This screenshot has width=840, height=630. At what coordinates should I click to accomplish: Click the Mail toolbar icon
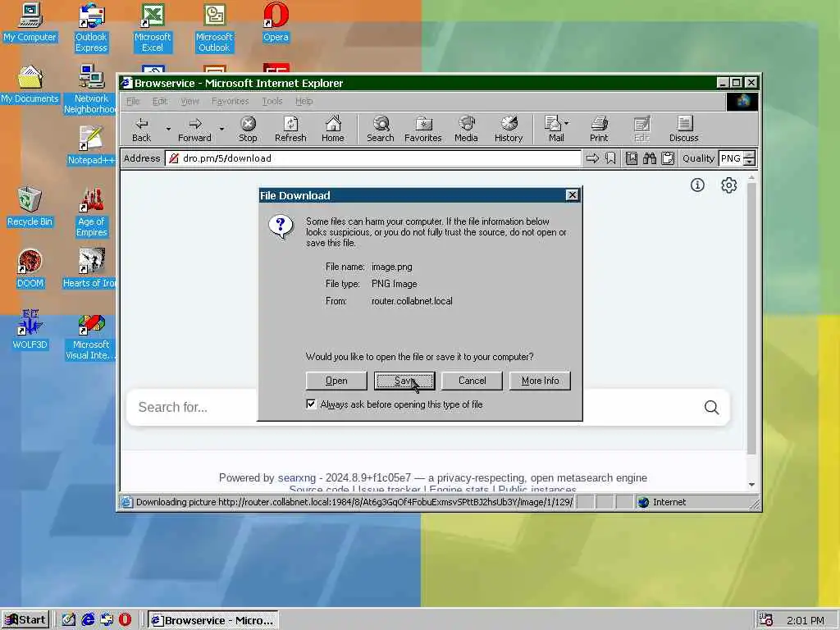(553, 129)
